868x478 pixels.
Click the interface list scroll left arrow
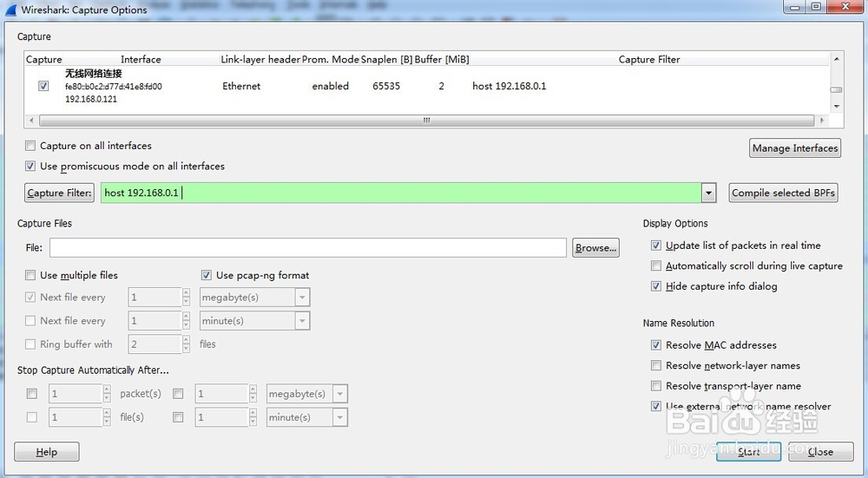pos(31,120)
